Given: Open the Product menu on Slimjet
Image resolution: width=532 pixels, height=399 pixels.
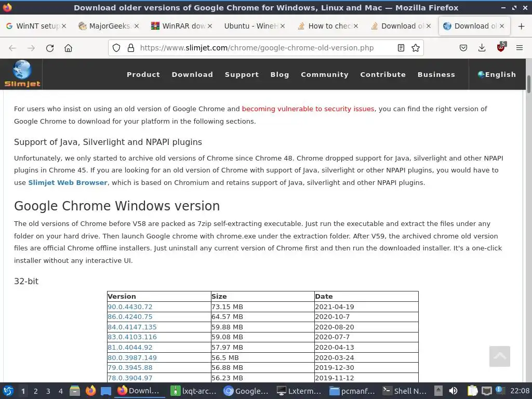Looking at the screenshot, I should coord(143,74).
